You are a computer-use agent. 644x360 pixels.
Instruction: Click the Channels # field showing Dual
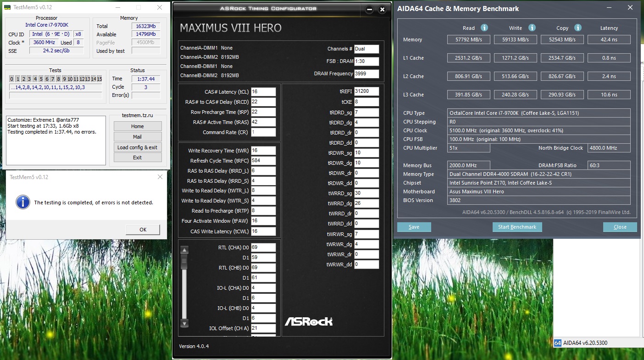[366, 49]
